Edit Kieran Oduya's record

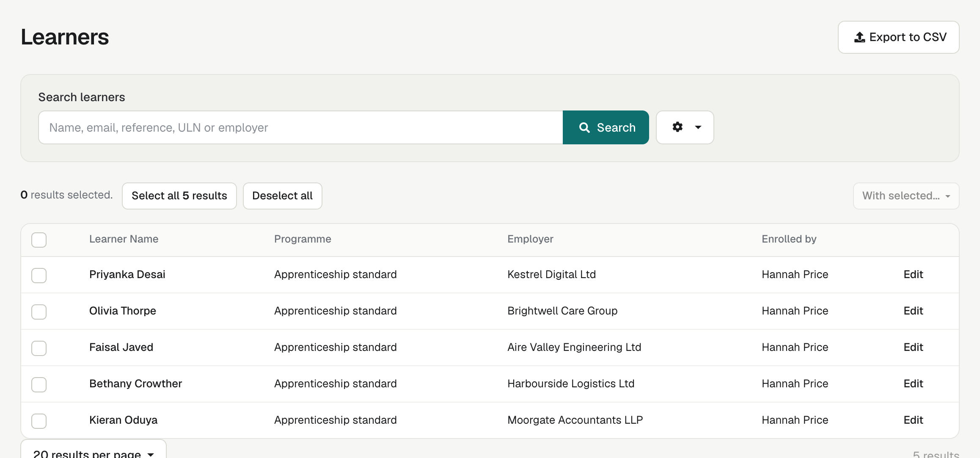tap(913, 420)
